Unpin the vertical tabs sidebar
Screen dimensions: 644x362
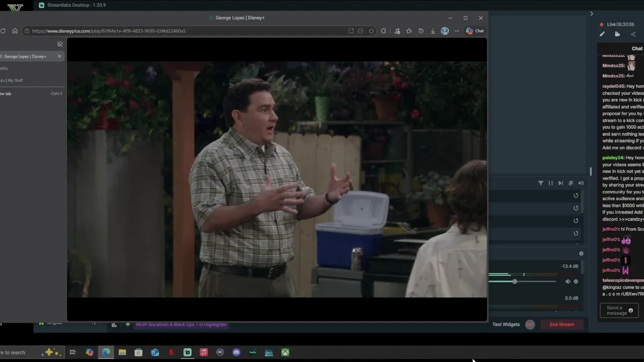coord(60,44)
